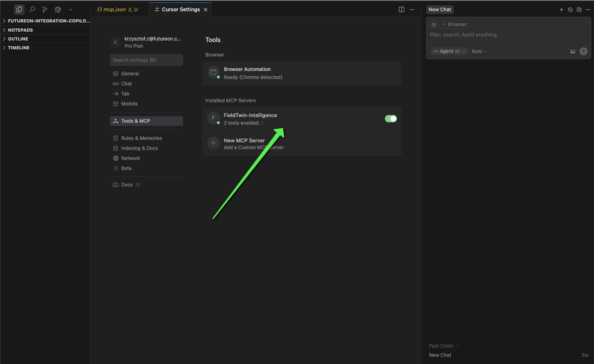Open the Agent mode dropdown
The width and height of the screenshot is (594, 364).
(x=449, y=51)
